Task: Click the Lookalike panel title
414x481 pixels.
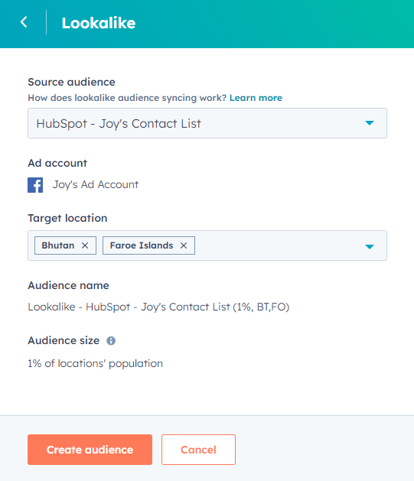Action: point(99,23)
